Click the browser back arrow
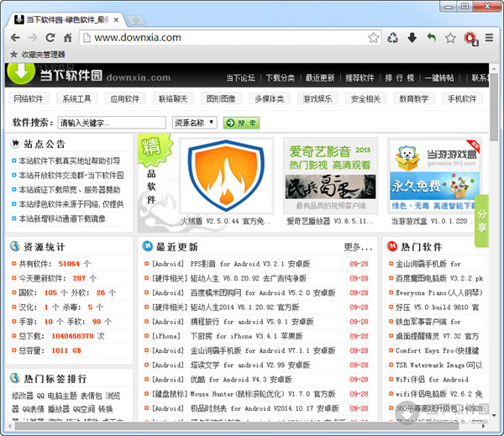The height and width of the screenshot is (436, 504). [15, 38]
